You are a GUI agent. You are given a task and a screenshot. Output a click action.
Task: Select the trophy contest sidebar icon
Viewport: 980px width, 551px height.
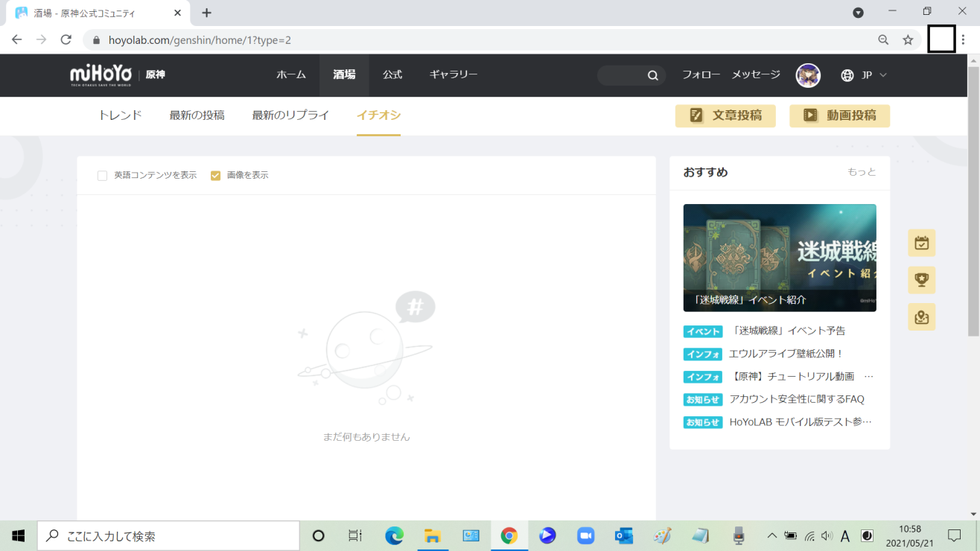921,280
